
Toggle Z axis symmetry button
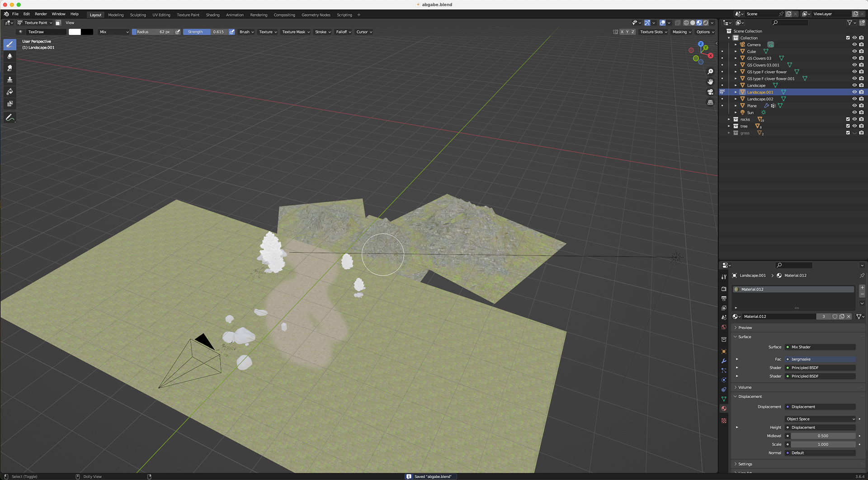(633, 32)
